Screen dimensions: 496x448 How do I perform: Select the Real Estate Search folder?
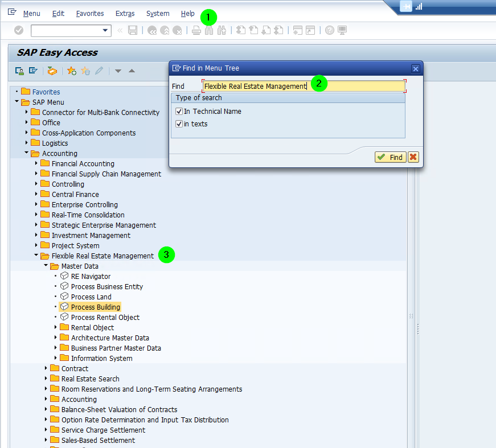(x=90, y=379)
